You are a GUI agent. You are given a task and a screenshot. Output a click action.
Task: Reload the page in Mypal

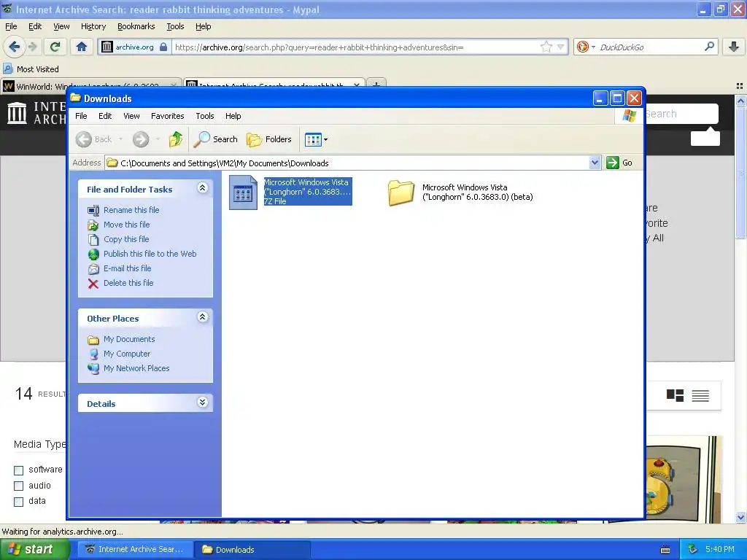pyautogui.click(x=55, y=47)
